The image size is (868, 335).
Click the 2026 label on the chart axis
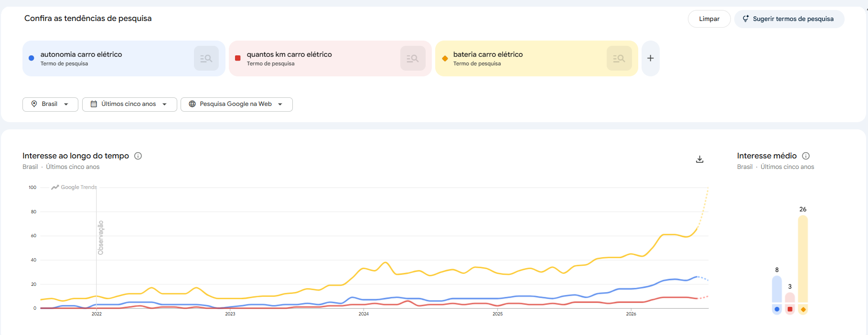[x=631, y=314]
